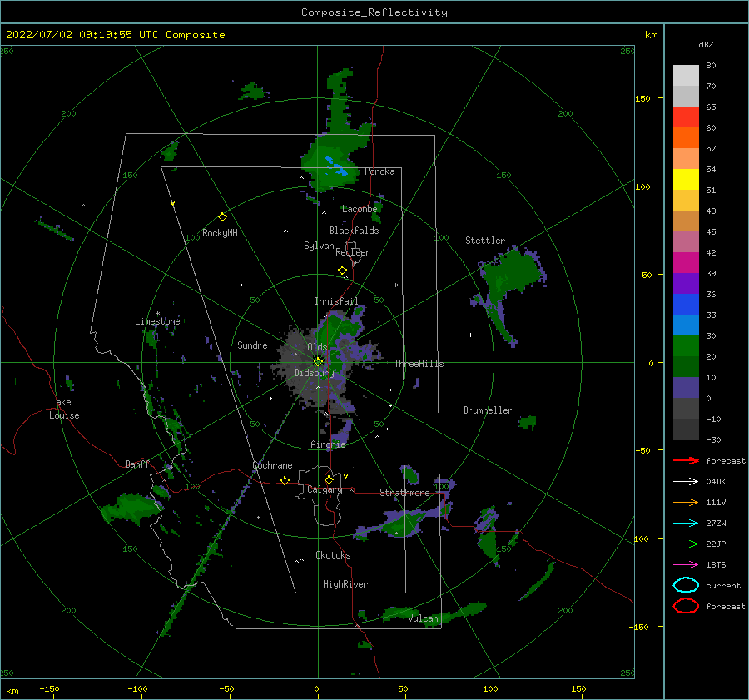Click the yellow diamond marker below RedDeer
The image size is (749, 700).
point(343,271)
